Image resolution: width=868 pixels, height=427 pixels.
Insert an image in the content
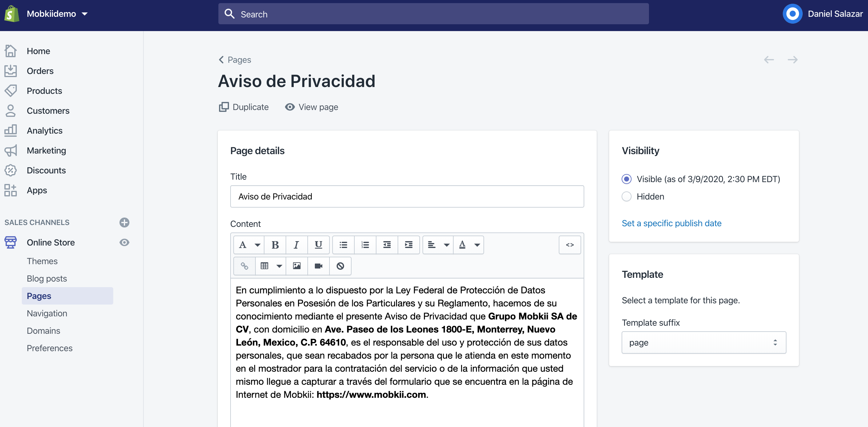coord(296,266)
